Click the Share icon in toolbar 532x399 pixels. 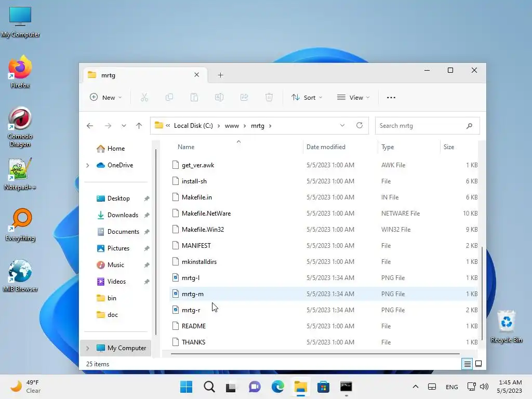click(x=244, y=97)
